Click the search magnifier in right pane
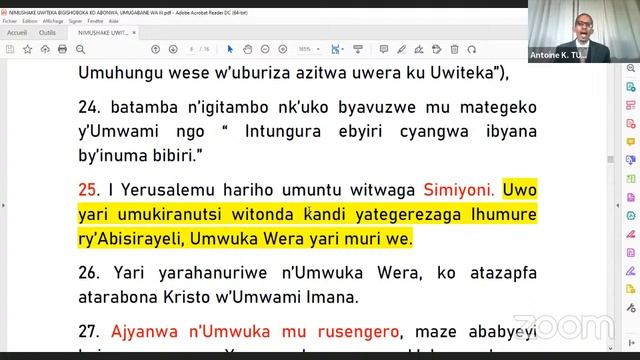Screen dimensions: 640x360 point(631,69)
